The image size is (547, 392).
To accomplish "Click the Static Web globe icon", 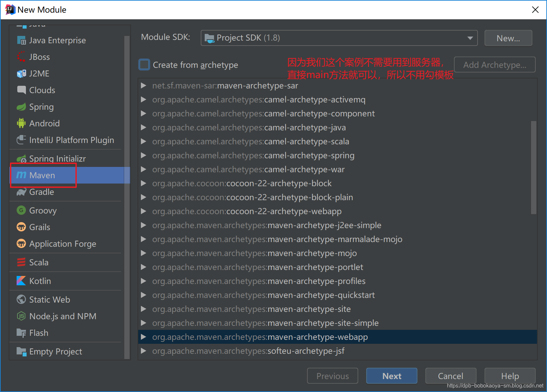I will click(x=21, y=300).
